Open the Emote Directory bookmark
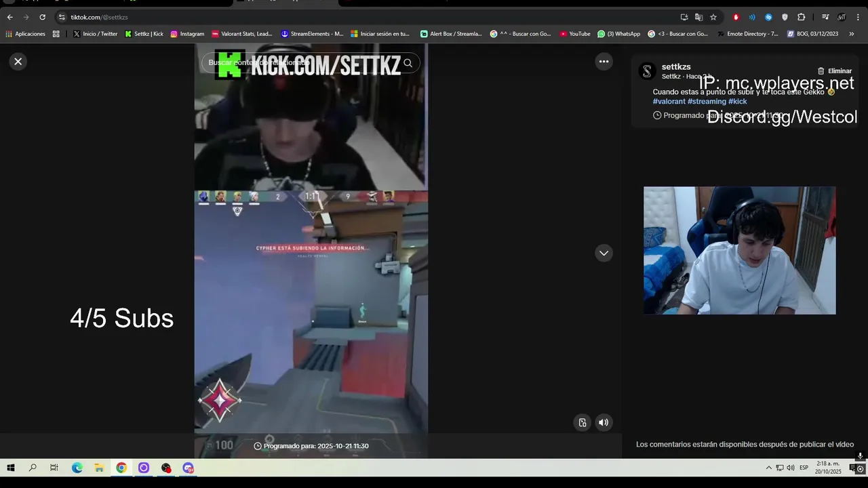Viewport: 868px width, 488px height. point(748,34)
